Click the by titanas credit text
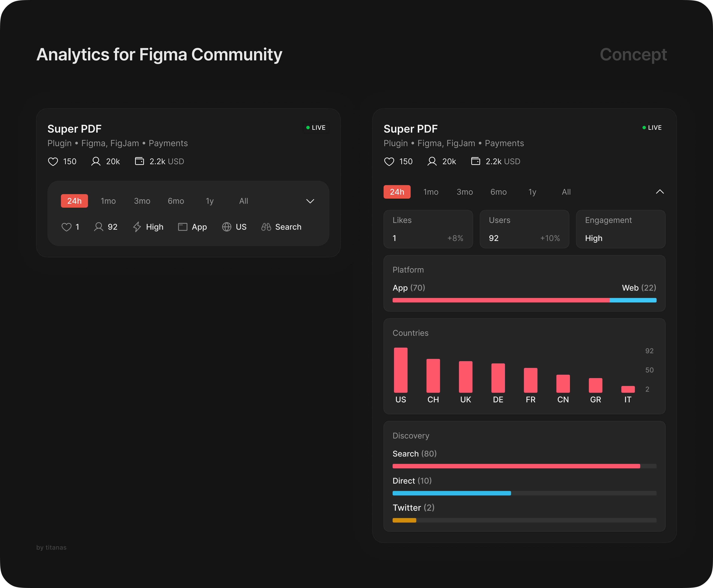The height and width of the screenshot is (588, 713). tap(52, 548)
